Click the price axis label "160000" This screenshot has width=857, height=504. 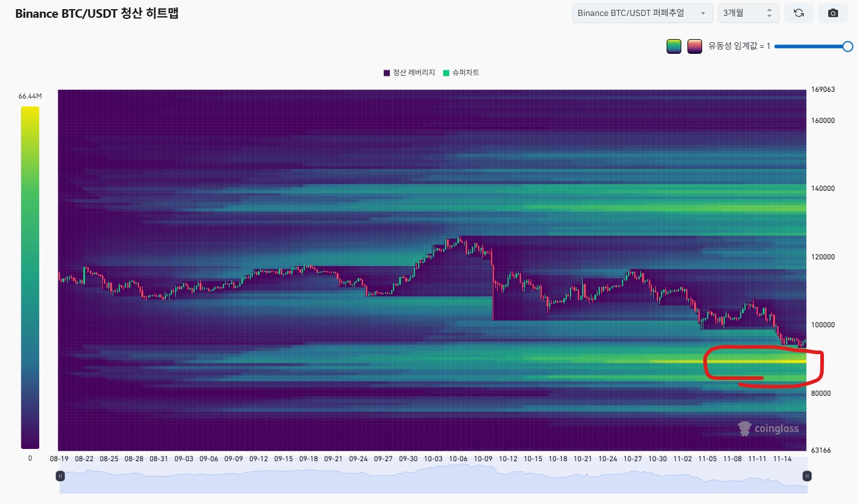822,120
